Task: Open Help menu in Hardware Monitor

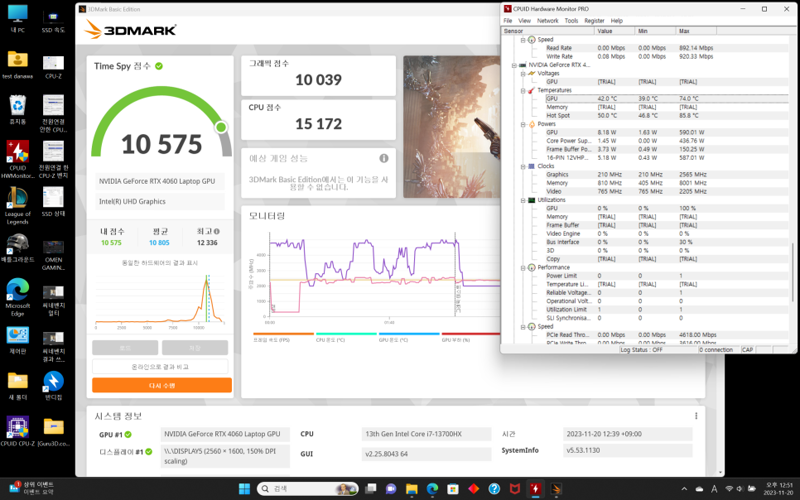Action: pyautogui.click(x=617, y=21)
